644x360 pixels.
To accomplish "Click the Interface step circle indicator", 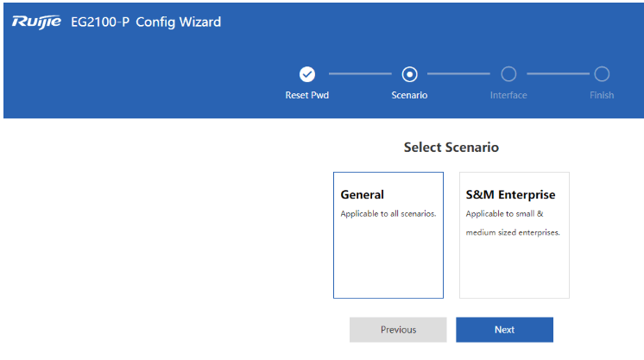I will point(508,74).
